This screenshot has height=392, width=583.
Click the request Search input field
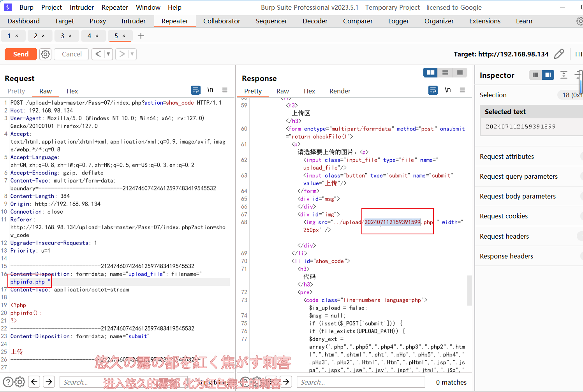(x=125, y=382)
